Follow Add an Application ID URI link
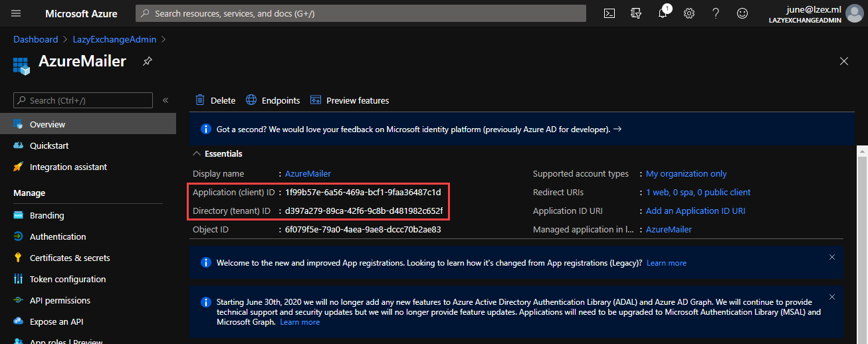 (696, 211)
